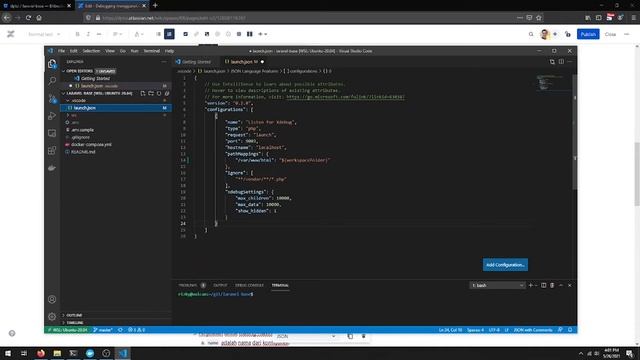Screen dimensions: 640x360
Task: Open the Run and Debug view in activity bar
Action: point(52,116)
